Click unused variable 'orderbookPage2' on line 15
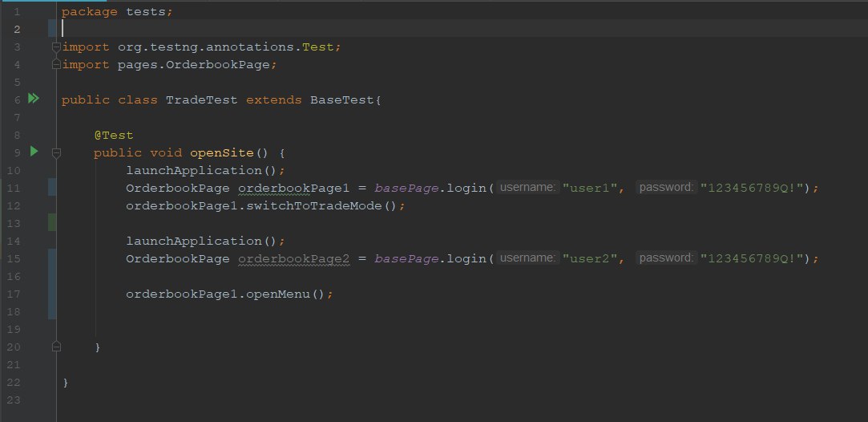This screenshot has width=868, height=422. [294, 258]
